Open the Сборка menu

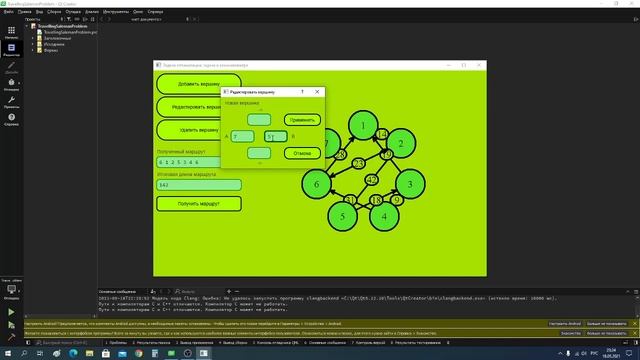click(54, 12)
